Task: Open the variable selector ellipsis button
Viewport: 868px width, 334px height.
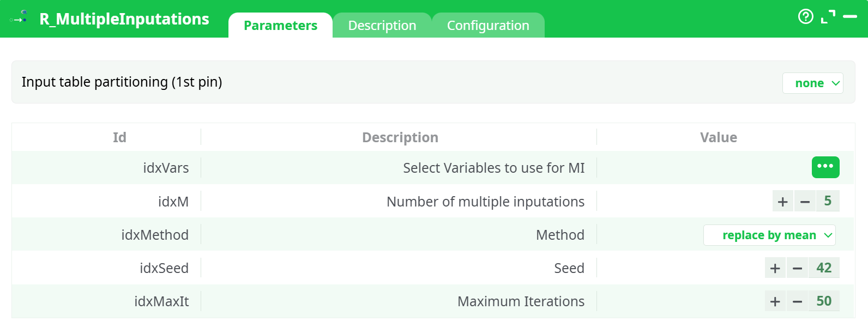Action: pyautogui.click(x=825, y=167)
